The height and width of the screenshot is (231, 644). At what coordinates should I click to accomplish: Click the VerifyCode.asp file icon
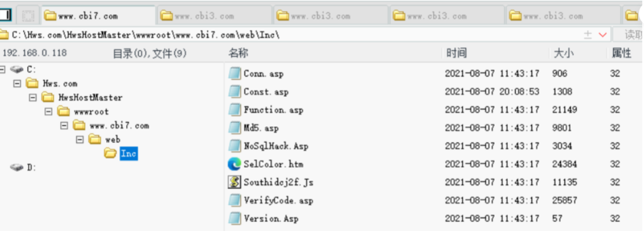[234, 200]
